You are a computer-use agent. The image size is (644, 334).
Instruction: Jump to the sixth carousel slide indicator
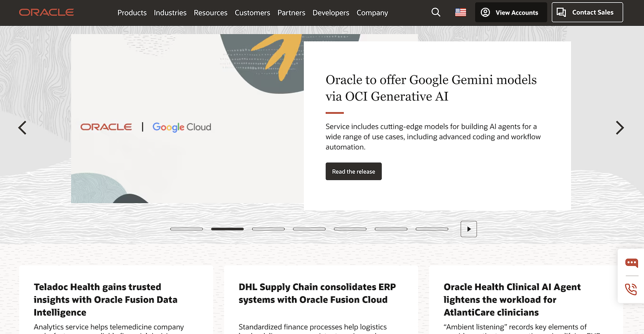(391, 229)
